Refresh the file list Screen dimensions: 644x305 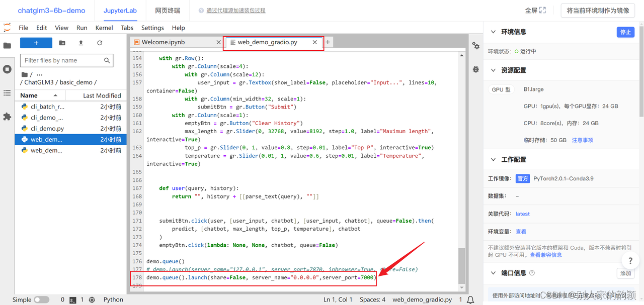click(99, 43)
